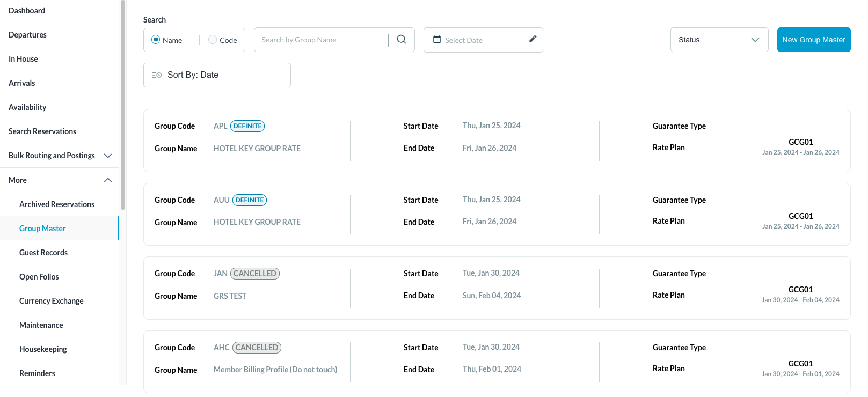Open Sort By: Date options
Screen dimensions: 868x397
pos(217,75)
